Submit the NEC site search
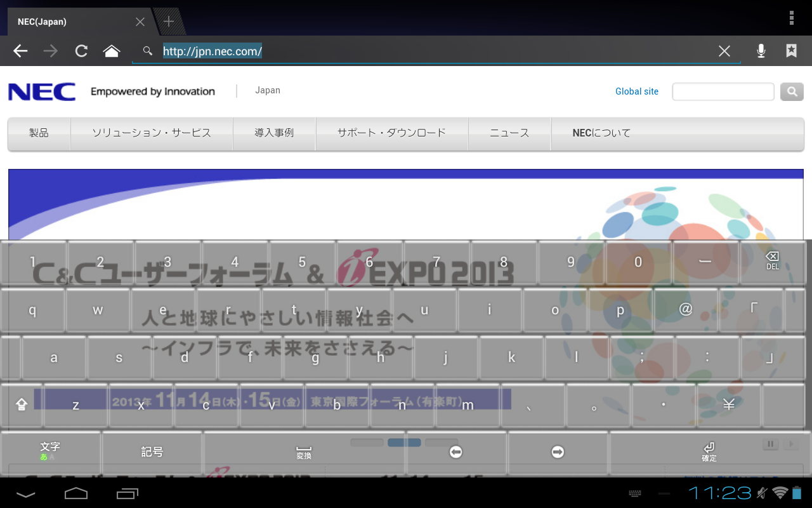Viewport: 812px width, 508px height. 792,92
